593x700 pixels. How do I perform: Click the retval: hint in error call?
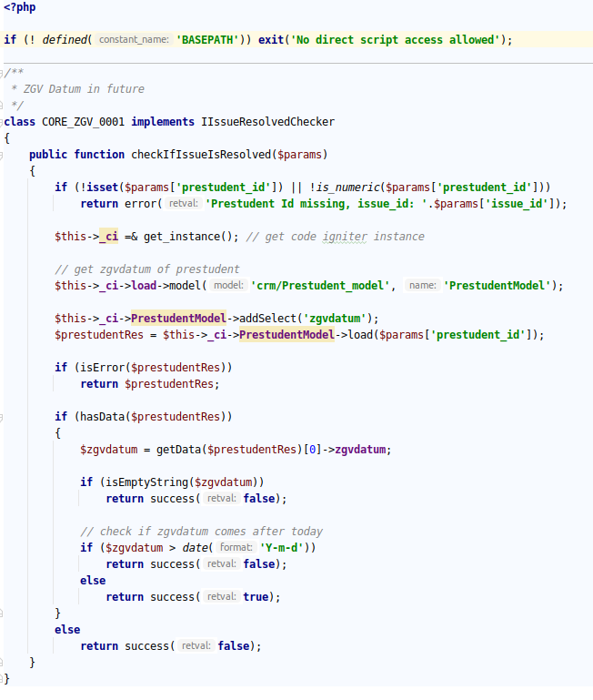[185, 204]
